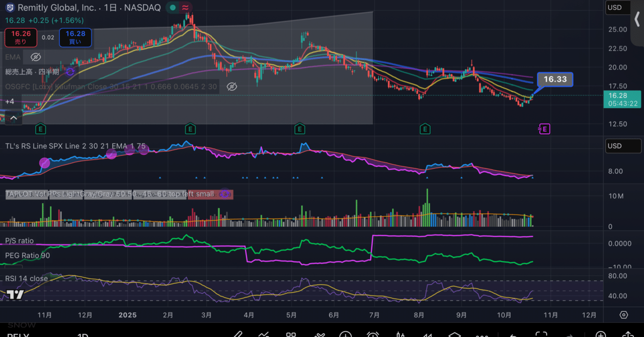
Task: Expand the +4 hidden indicators
Action: (x=10, y=102)
